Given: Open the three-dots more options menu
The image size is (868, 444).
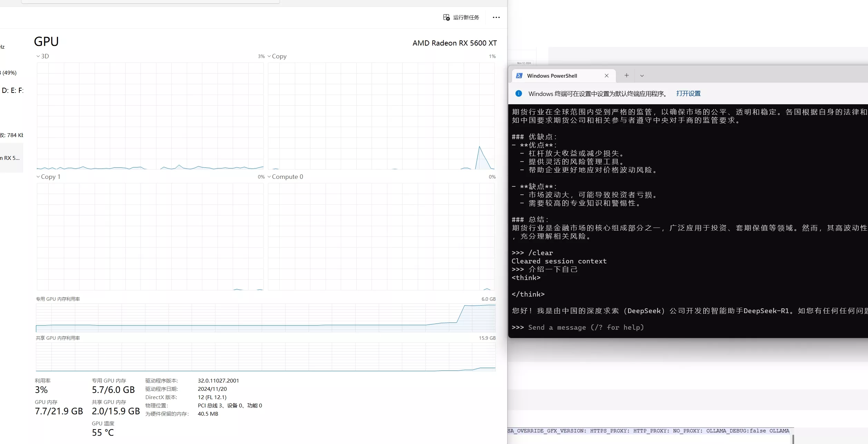Looking at the screenshot, I should (496, 17).
